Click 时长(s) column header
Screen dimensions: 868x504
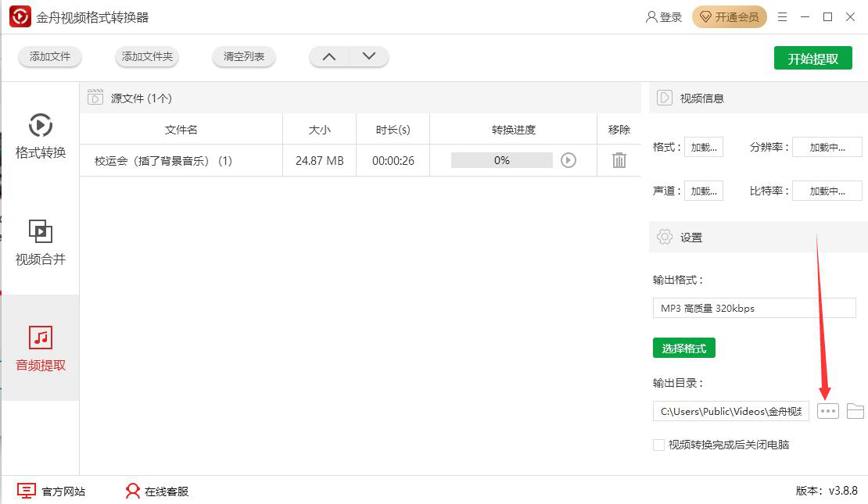[x=393, y=130]
